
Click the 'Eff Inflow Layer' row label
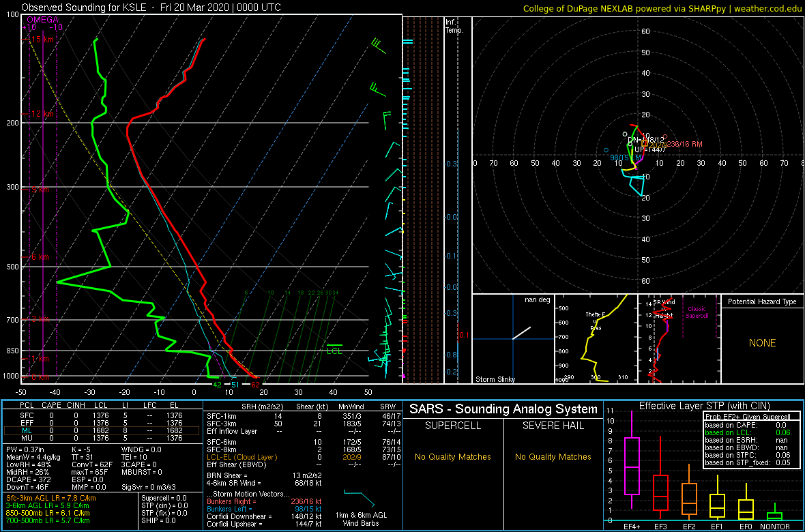pos(233,431)
